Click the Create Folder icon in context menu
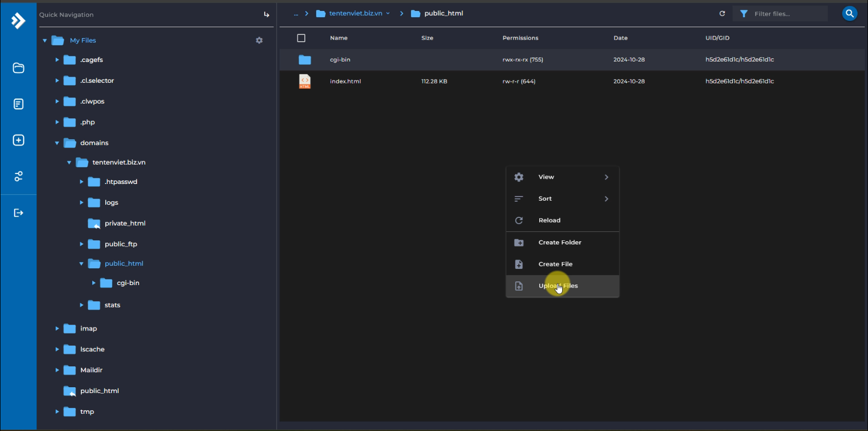 click(519, 242)
